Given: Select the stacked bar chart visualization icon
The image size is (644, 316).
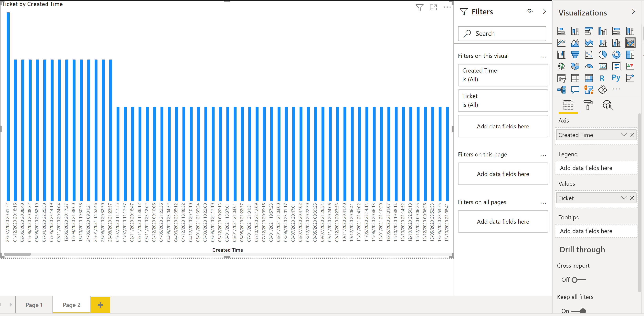Looking at the screenshot, I should [x=561, y=31].
